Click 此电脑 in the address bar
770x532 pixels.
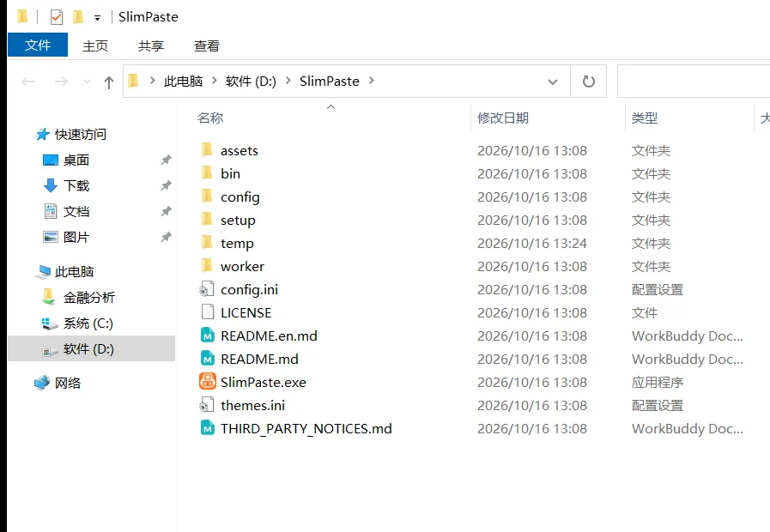click(x=183, y=81)
